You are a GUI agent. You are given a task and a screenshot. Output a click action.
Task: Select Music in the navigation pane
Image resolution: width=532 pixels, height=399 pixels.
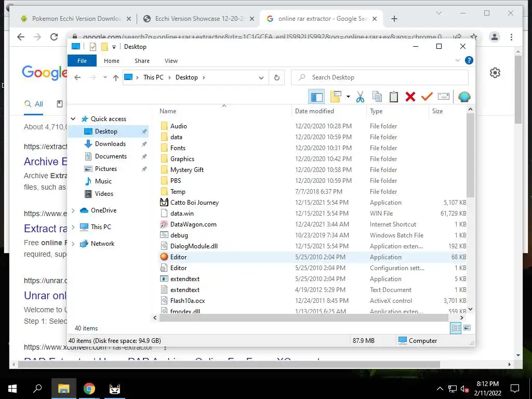(103, 181)
